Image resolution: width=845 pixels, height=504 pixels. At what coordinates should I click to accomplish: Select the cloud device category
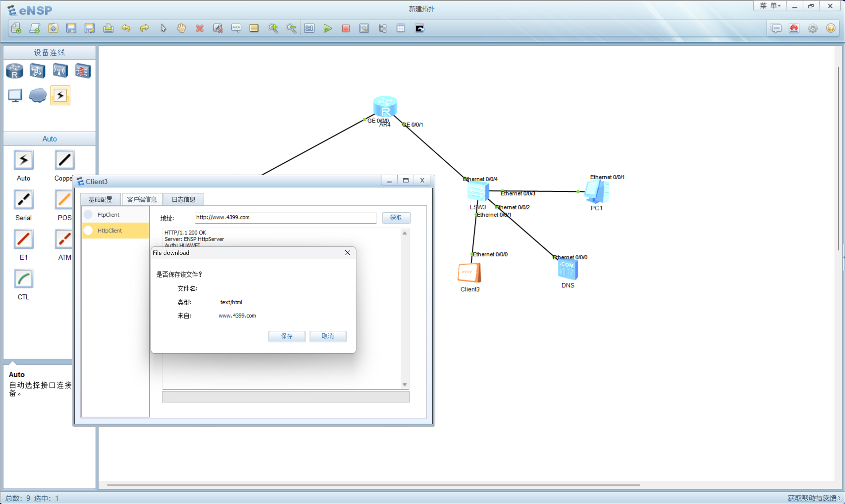[38, 95]
